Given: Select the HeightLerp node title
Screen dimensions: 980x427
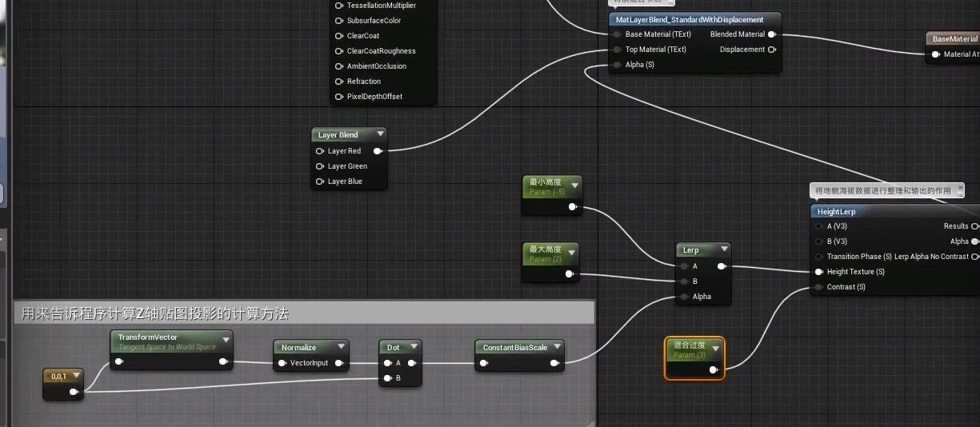Looking at the screenshot, I should pyautogui.click(x=836, y=212).
